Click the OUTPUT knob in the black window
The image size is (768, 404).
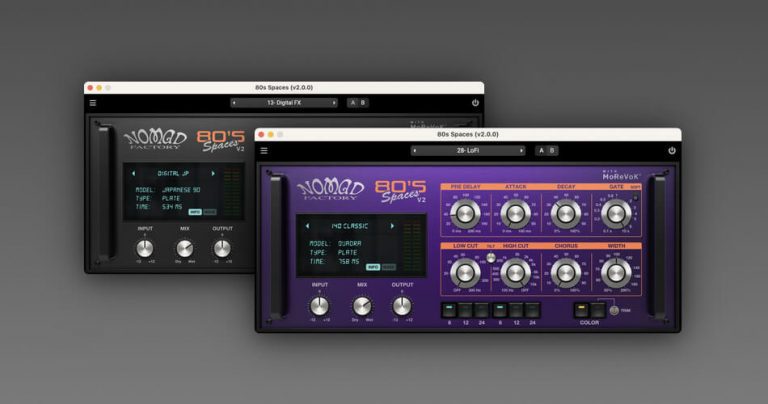222,249
